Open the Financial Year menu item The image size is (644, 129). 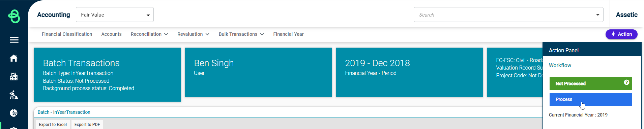click(288, 34)
